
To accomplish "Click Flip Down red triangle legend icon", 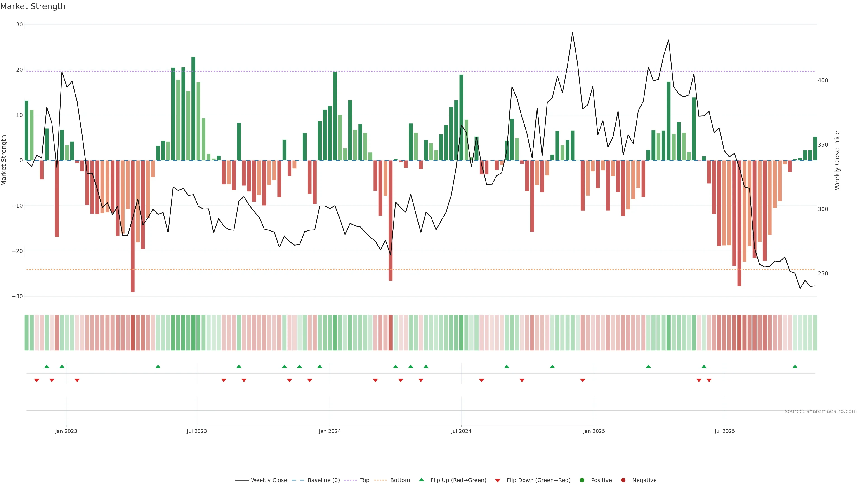I will [x=498, y=481].
